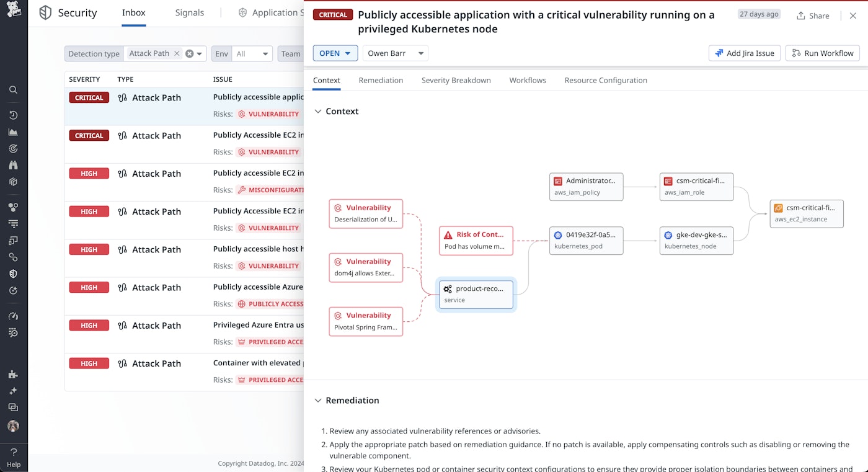Select the Remediation tab in the panel

click(x=381, y=81)
